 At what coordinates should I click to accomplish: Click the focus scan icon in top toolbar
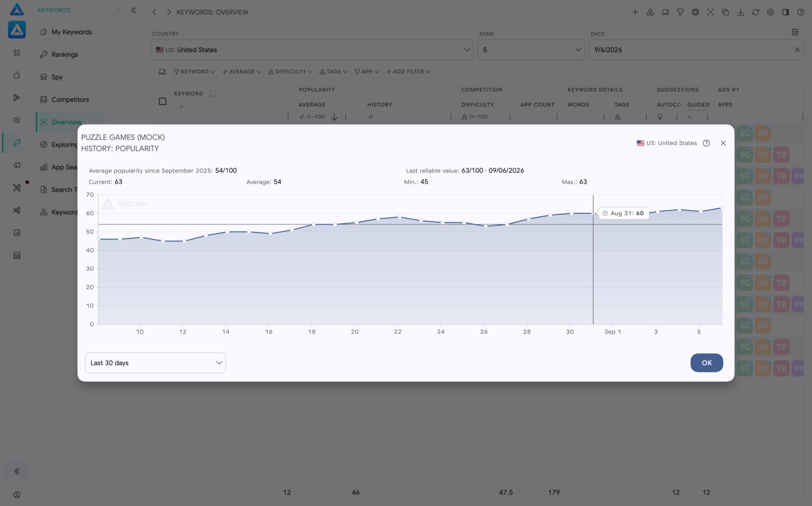(x=710, y=12)
